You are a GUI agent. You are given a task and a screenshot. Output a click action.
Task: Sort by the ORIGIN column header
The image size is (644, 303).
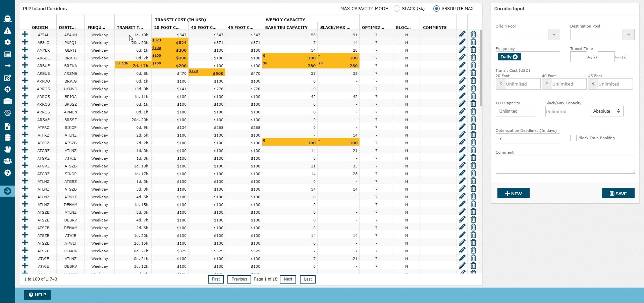[40, 28]
